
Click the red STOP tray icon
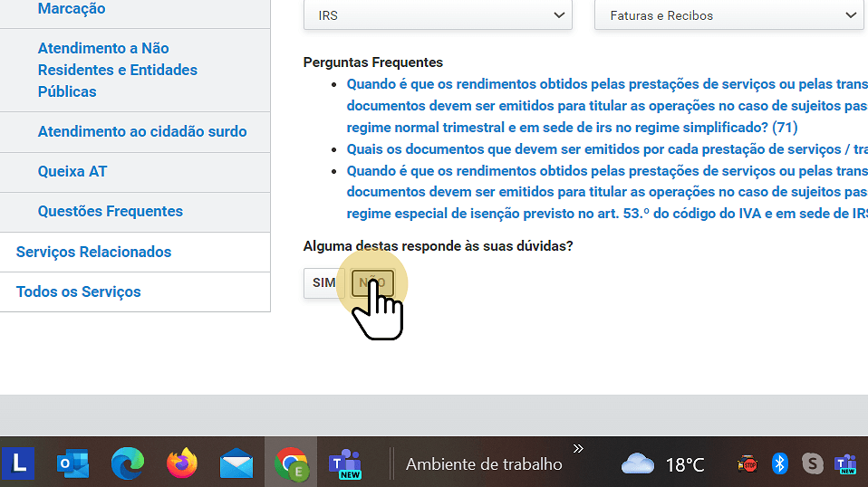tap(747, 463)
